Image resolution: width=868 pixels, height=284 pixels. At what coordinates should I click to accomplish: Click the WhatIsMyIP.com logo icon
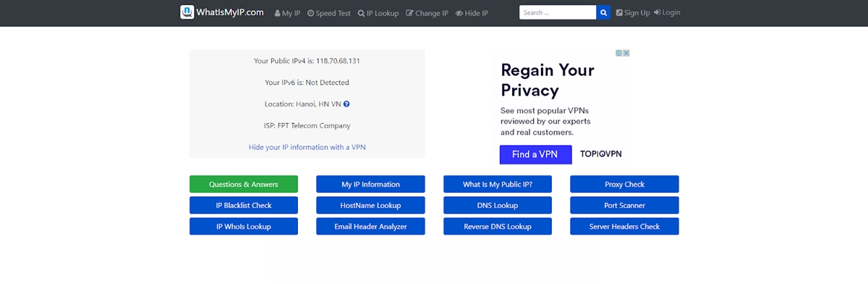tap(187, 12)
